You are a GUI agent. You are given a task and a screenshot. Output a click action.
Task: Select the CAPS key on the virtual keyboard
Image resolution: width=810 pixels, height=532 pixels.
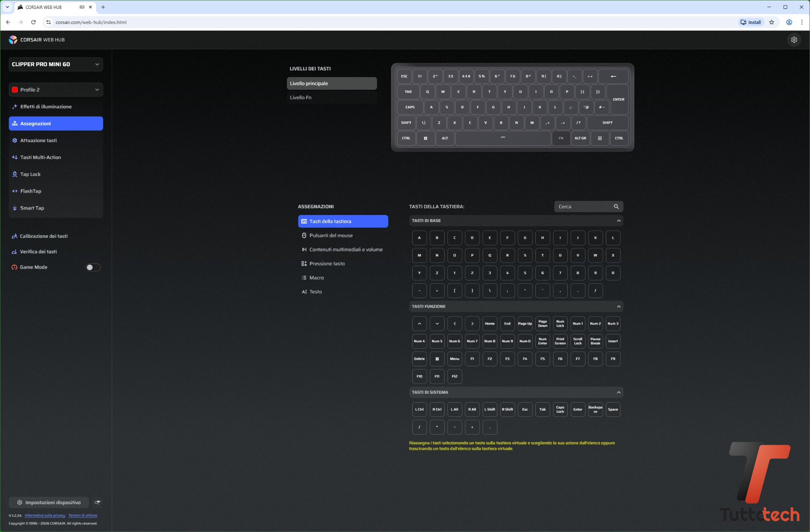410,107
